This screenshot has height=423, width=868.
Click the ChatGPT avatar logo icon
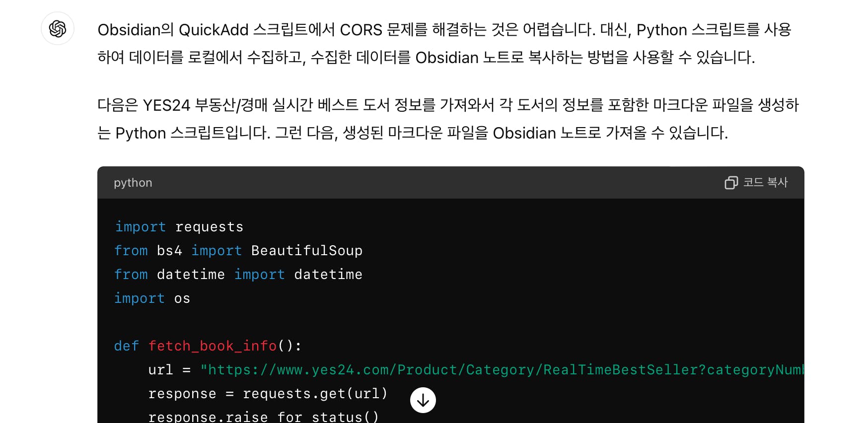pos(58,29)
